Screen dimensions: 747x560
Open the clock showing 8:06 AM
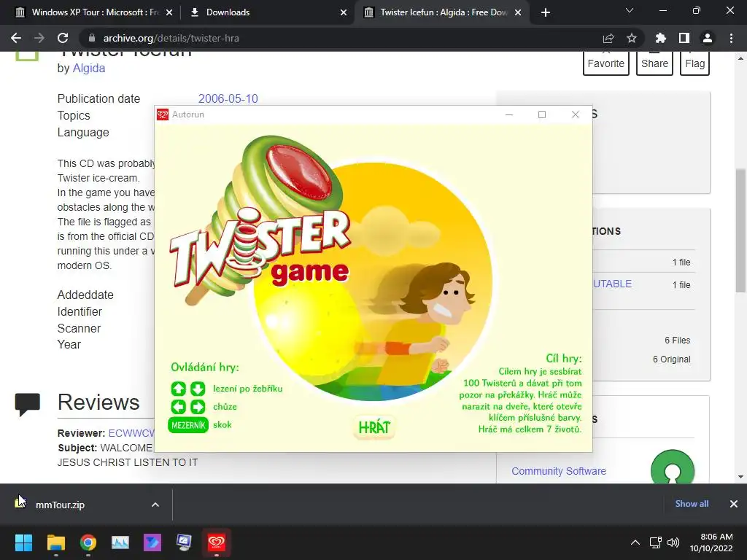click(711, 542)
